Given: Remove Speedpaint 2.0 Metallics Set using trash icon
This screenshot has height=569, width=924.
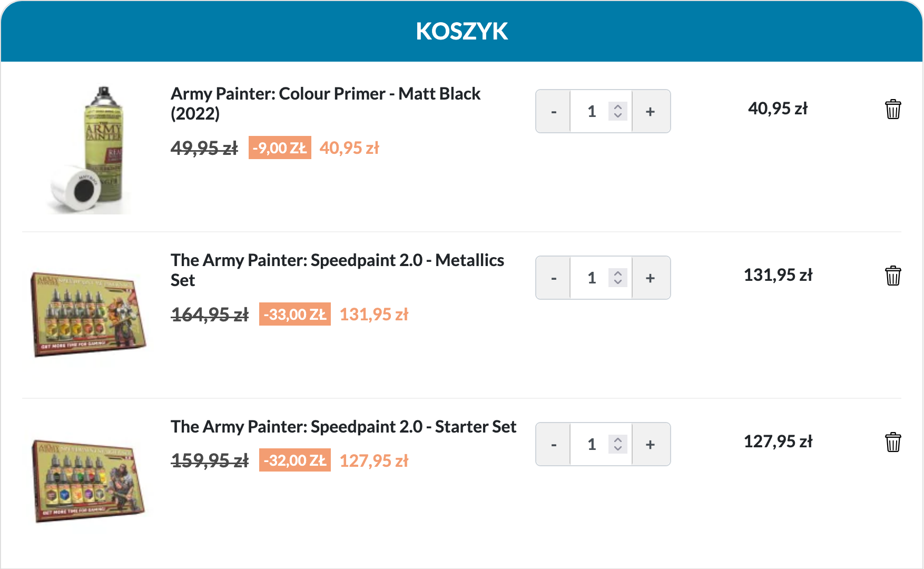Looking at the screenshot, I should tap(892, 275).
